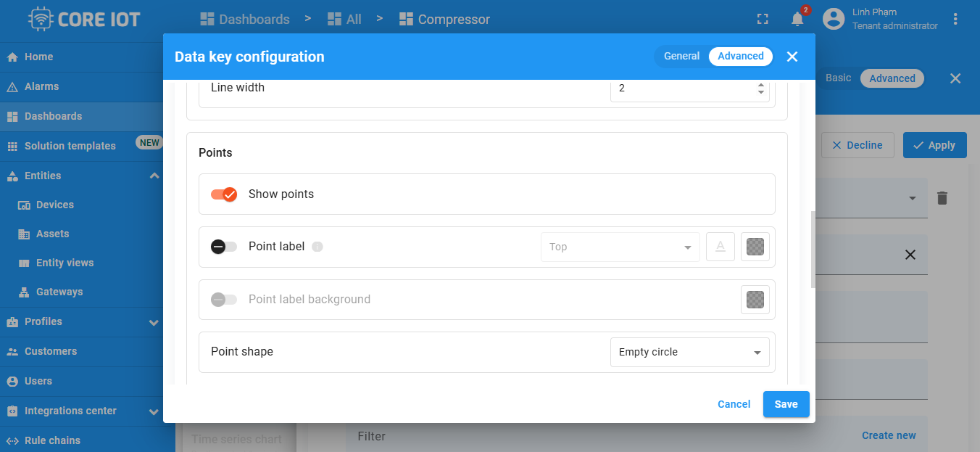Screen dimensions: 980x452
Task: Open the user menu three-dots icon
Action: tap(956, 20)
